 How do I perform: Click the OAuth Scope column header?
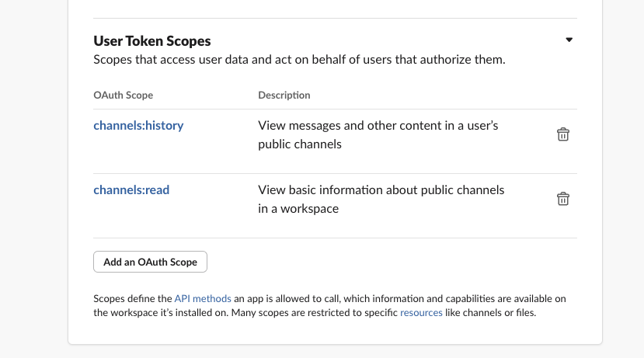[x=124, y=95]
